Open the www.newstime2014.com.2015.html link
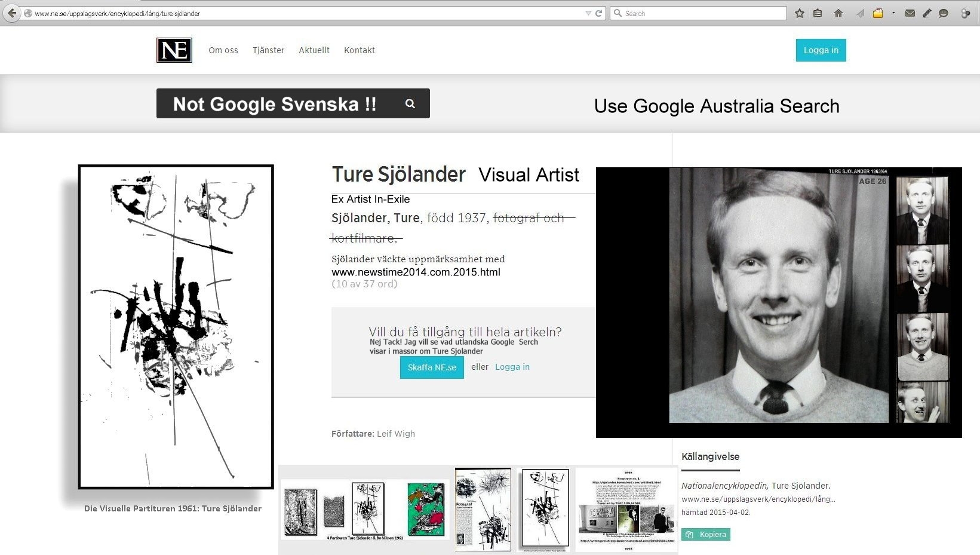Screen dimensions: 980x555 click(416, 272)
